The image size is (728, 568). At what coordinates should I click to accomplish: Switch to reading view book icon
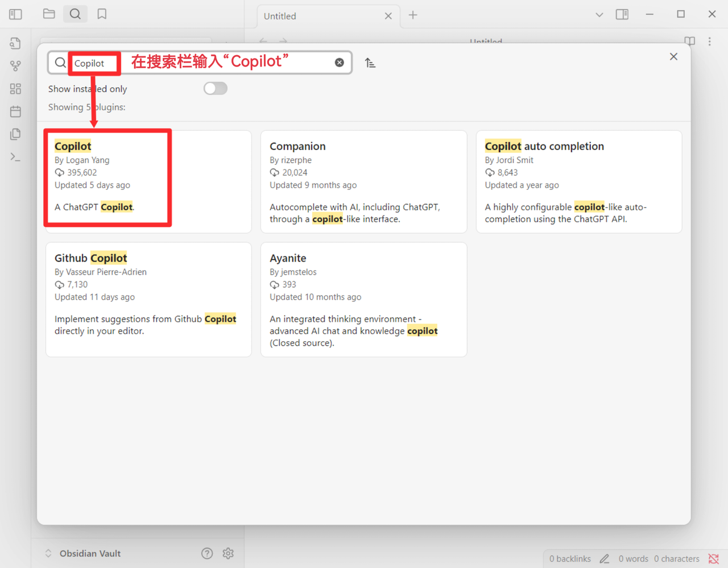click(x=689, y=41)
